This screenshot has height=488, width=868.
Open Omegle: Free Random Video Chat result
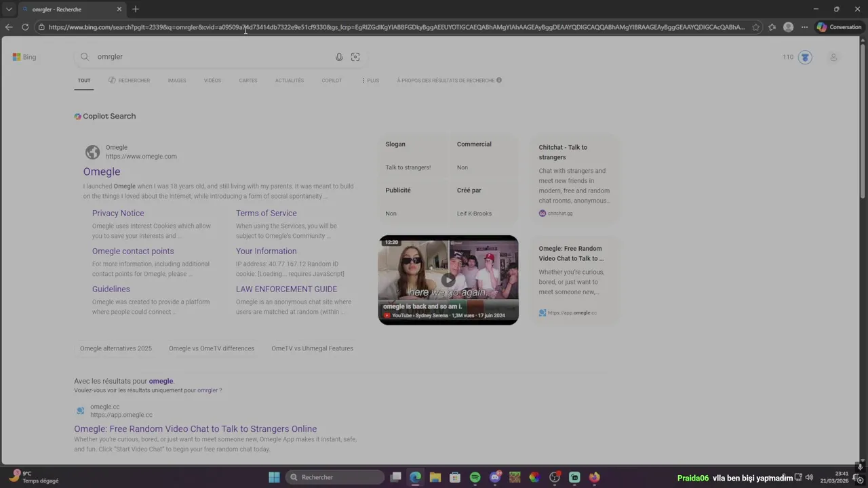point(195,429)
